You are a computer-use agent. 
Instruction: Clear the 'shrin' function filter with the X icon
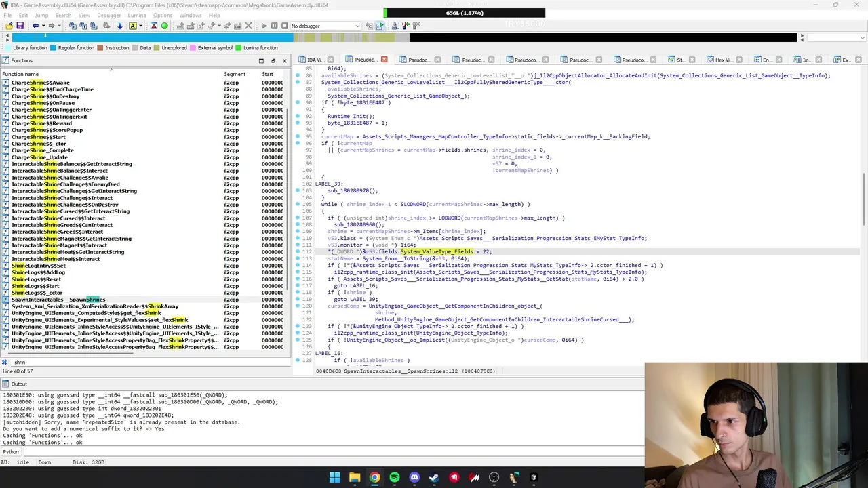pos(4,362)
